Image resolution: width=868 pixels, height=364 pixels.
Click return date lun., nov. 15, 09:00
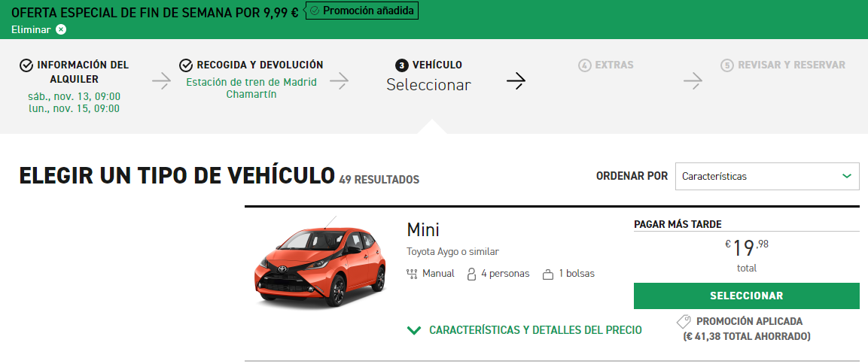point(75,108)
